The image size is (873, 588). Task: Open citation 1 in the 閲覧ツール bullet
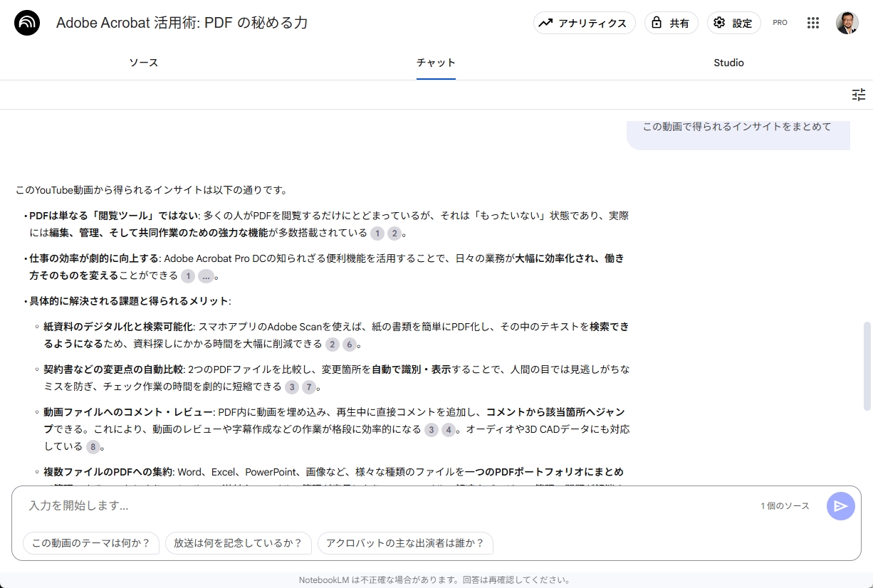[377, 233]
